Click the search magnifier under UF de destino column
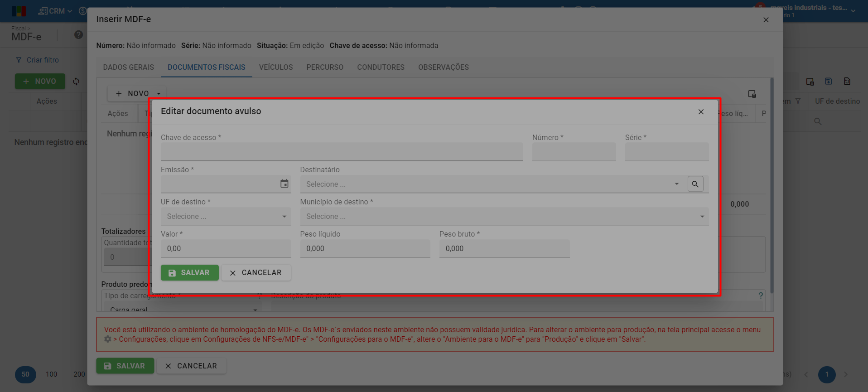The width and height of the screenshot is (868, 392). tap(818, 121)
